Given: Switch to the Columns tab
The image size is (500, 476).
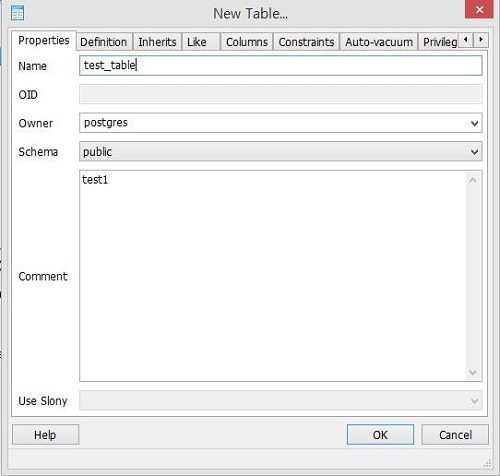Looking at the screenshot, I should click(x=247, y=42).
